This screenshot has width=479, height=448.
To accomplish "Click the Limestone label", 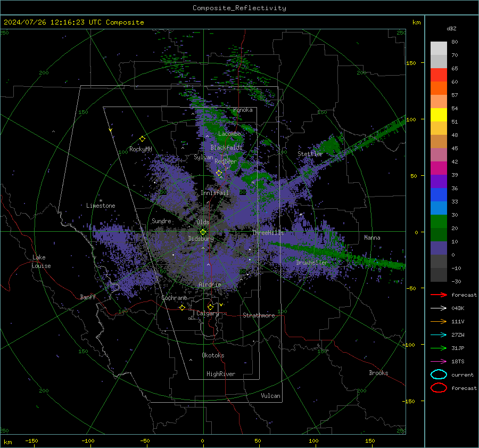I will pos(101,206).
